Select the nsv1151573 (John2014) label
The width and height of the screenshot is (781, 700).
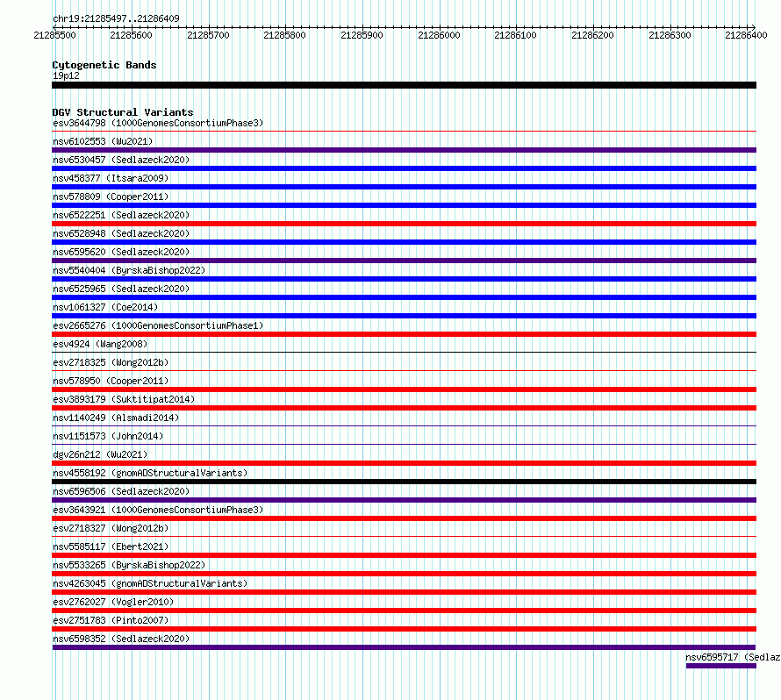click(108, 436)
